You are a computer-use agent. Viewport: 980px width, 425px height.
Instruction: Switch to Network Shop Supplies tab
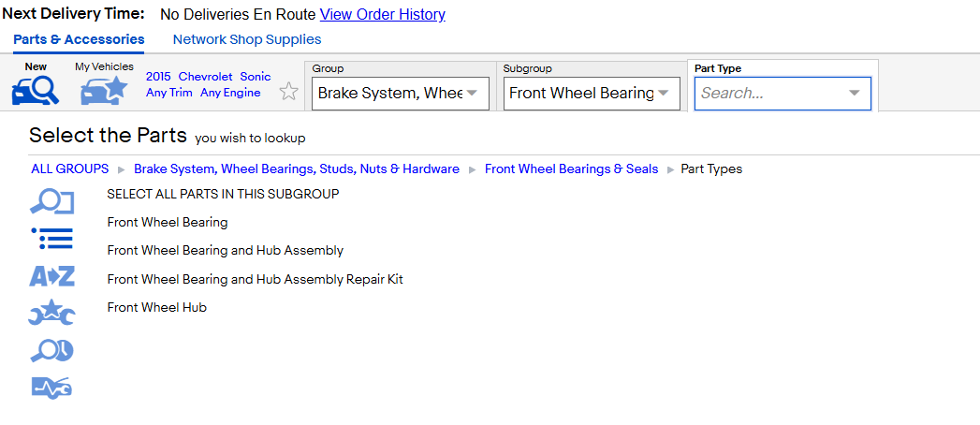tap(247, 39)
